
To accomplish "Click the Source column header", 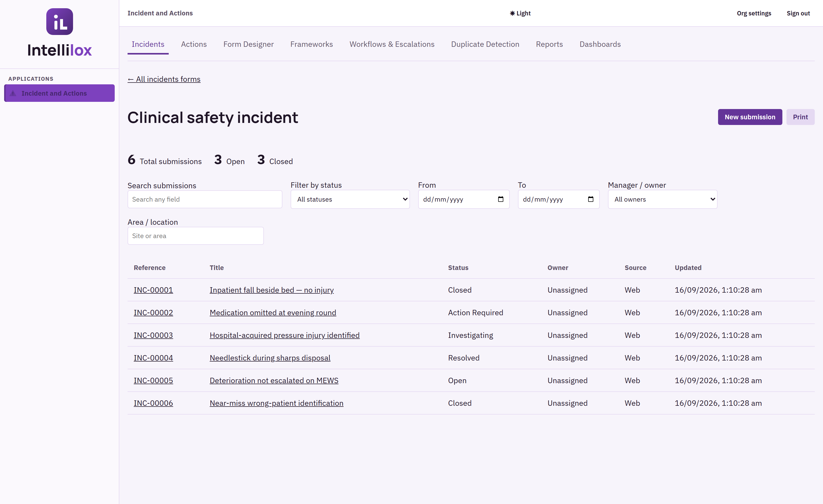I will pos(635,267).
